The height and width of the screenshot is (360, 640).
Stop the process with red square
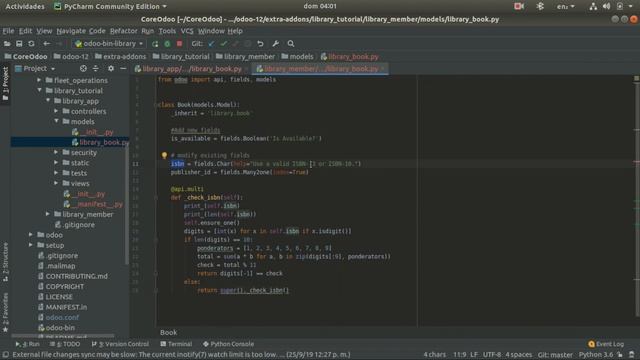179,43
